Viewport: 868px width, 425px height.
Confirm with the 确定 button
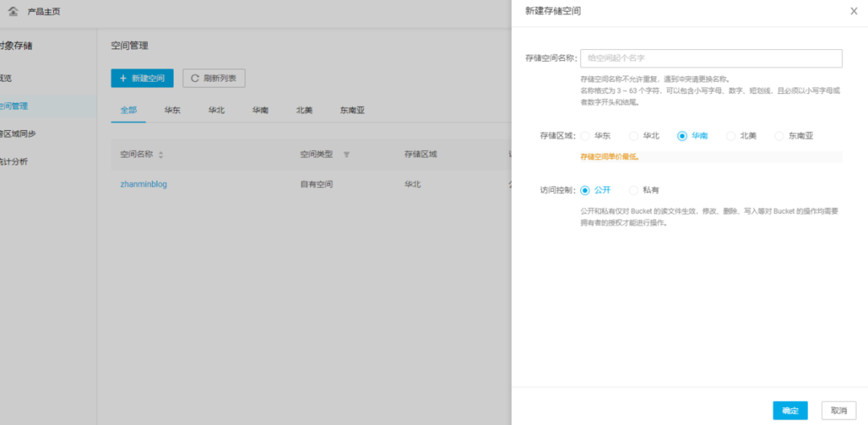coord(790,411)
